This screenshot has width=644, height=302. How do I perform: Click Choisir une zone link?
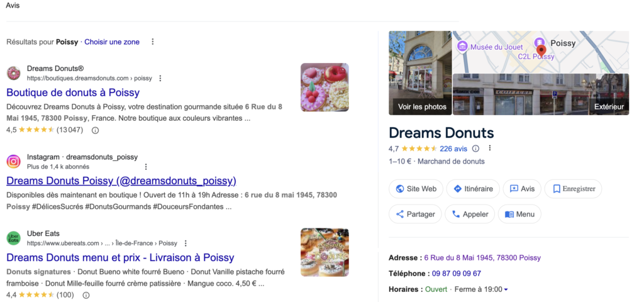[112, 42]
